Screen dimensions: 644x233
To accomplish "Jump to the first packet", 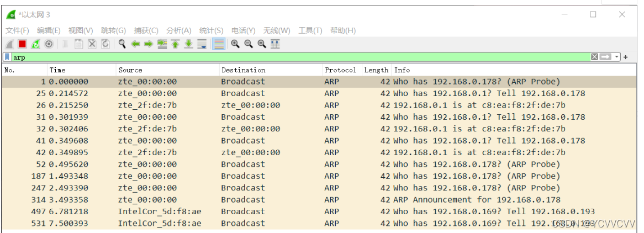I will coord(176,44).
